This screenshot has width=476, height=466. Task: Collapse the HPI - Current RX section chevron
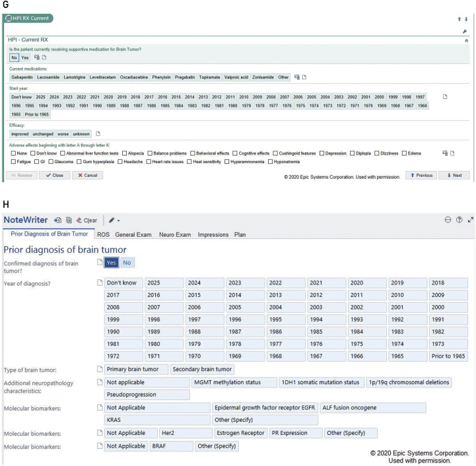[x=467, y=40]
